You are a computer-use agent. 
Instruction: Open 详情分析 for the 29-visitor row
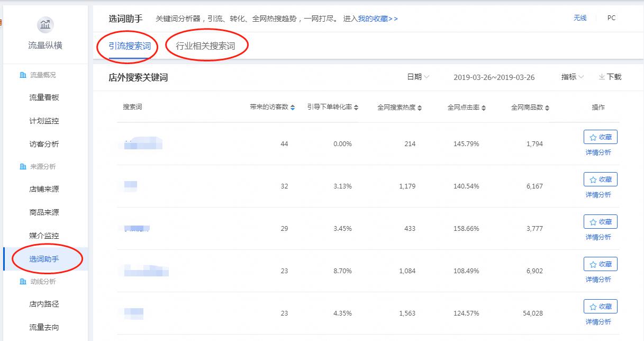point(598,237)
